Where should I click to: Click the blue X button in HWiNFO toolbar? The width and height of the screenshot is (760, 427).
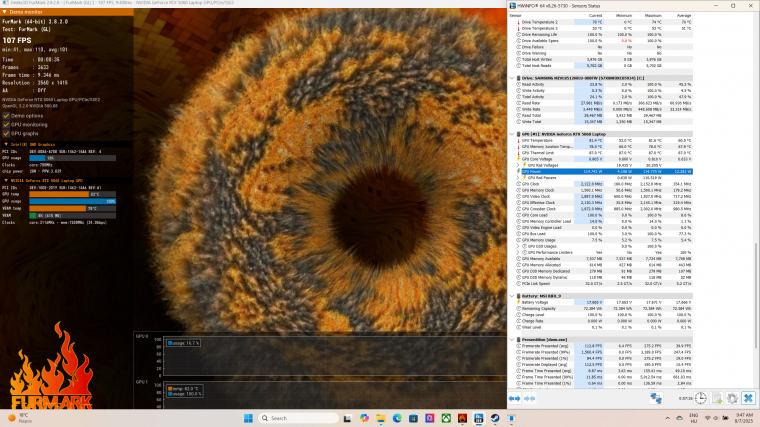748,398
